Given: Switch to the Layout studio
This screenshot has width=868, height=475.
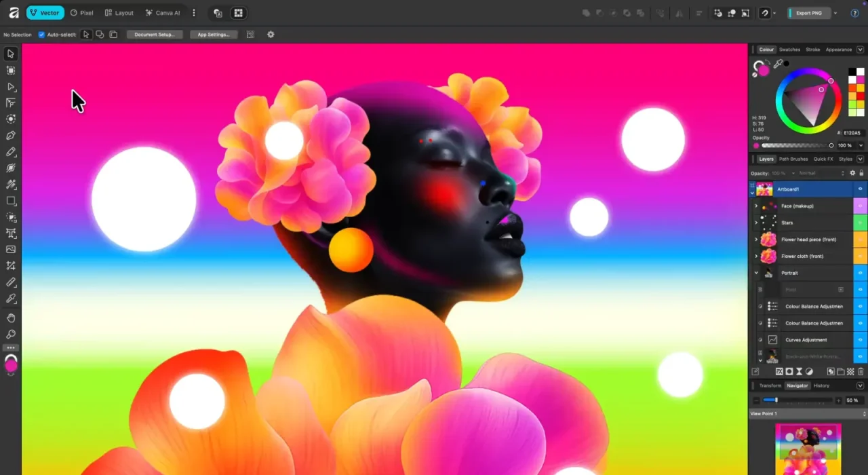Looking at the screenshot, I should click(x=119, y=13).
